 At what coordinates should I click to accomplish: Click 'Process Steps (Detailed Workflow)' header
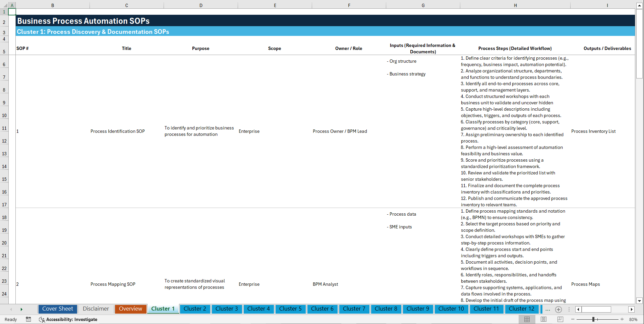515,48
